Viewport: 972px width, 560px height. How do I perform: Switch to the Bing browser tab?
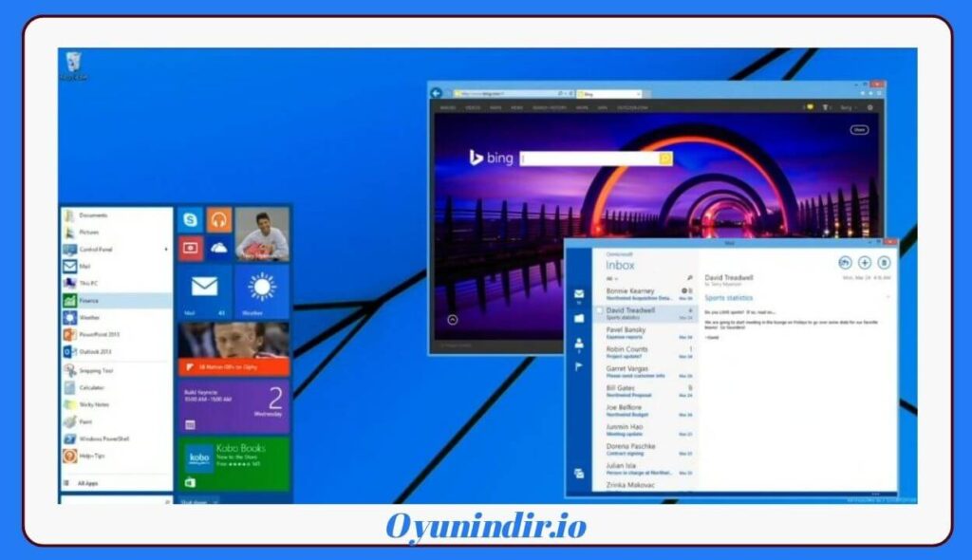click(608, 94)
